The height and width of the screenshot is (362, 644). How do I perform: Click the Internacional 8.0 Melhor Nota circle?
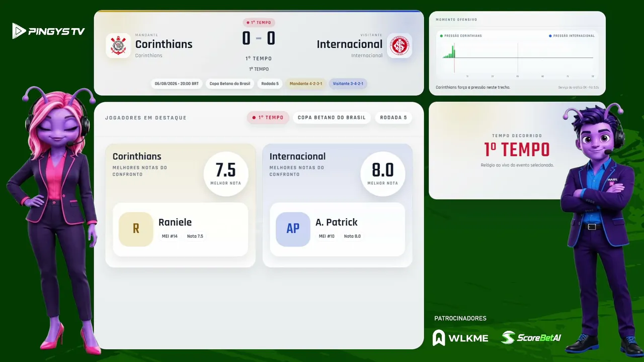tap(383, 173)
